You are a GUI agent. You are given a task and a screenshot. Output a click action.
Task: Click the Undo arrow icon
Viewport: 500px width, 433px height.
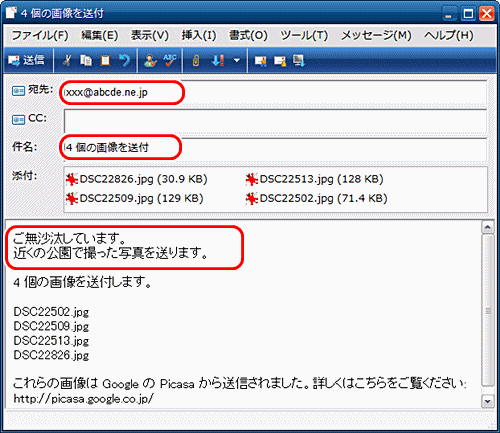pos(124,61)
